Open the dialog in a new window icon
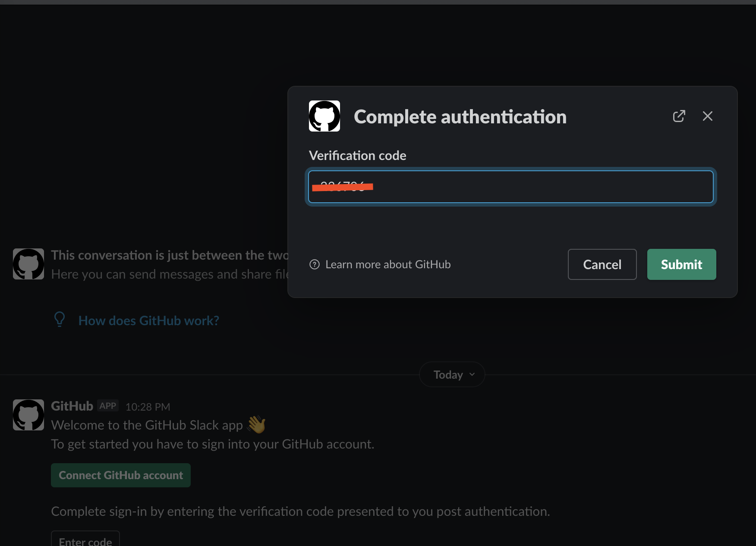Screen dimensions: 756x546 click(679, 116)
